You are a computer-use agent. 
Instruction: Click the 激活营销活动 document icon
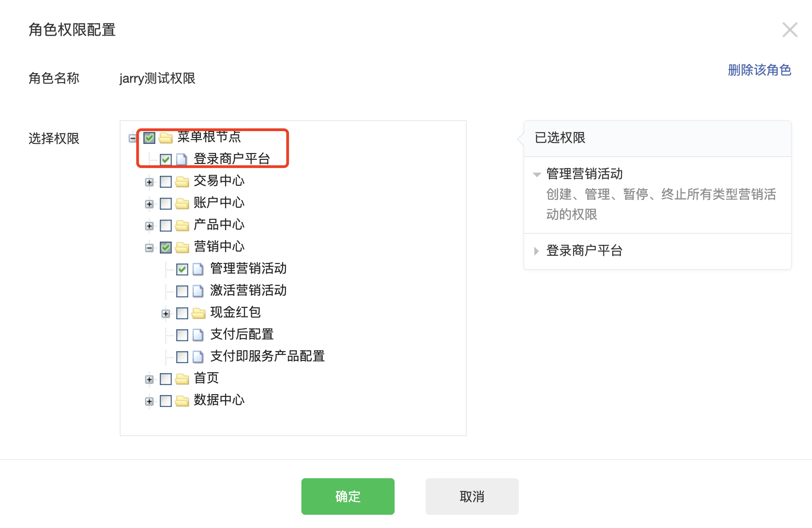click(198, 291)
